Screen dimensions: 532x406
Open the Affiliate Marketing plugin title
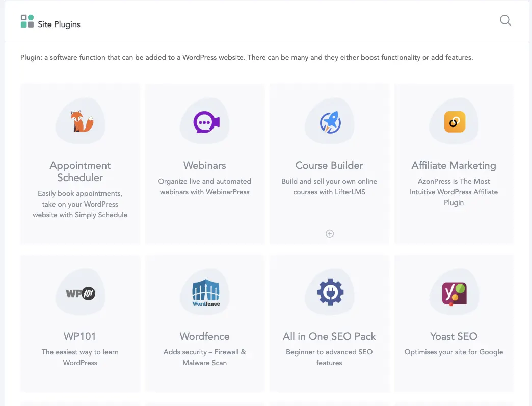[x=454, y=166]
